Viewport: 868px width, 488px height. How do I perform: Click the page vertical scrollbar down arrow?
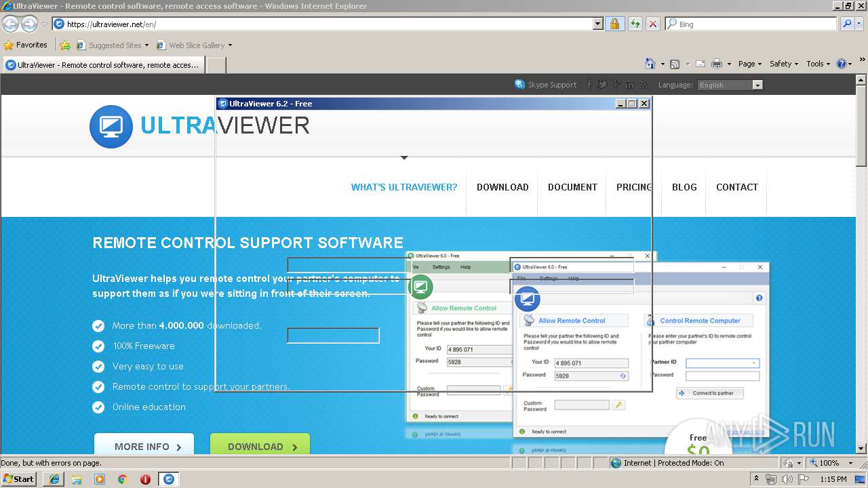click(861, 448)
